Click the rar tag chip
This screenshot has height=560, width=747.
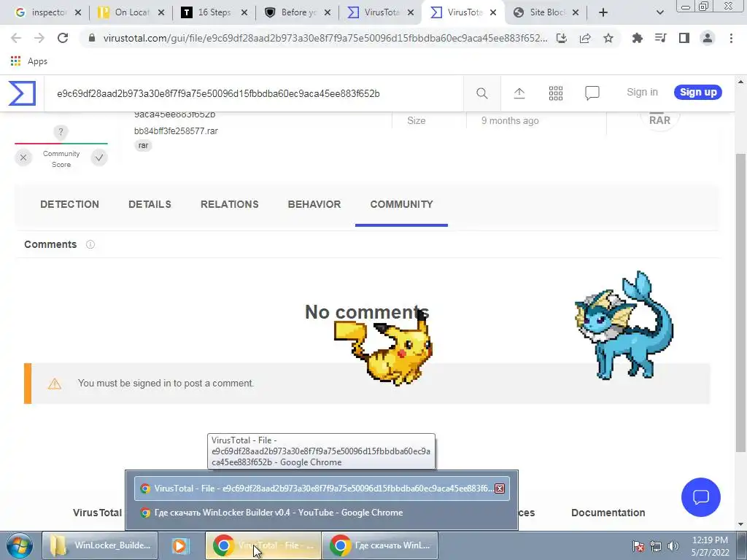143,146
